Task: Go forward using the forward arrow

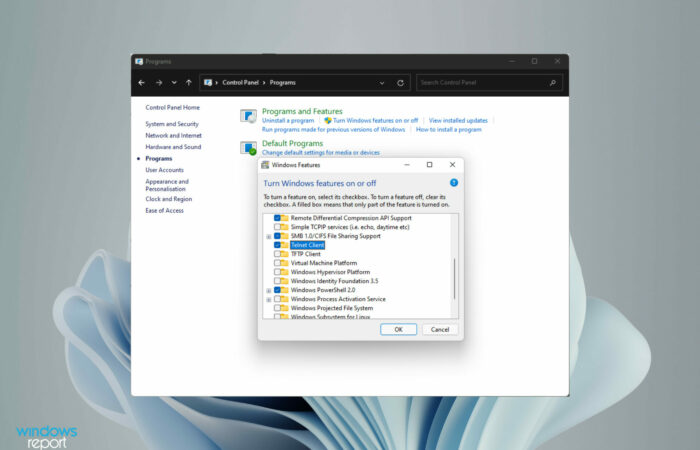Action: 159,83
